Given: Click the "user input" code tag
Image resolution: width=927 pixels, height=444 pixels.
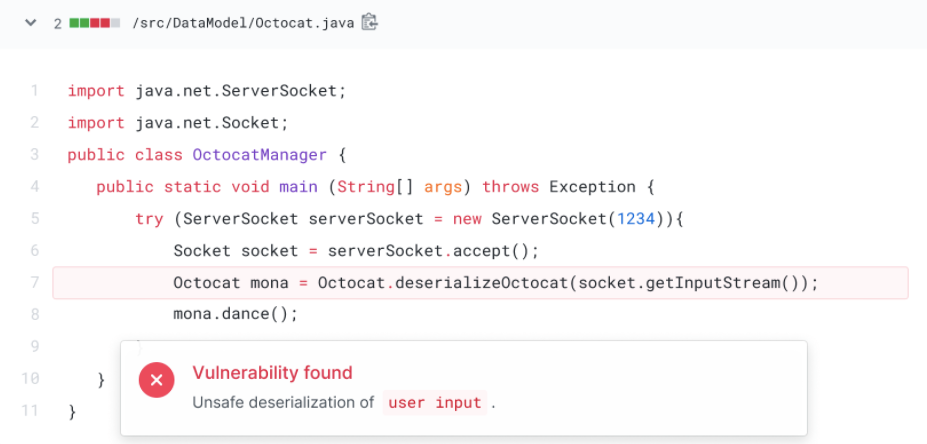Looking at the screenshot, I should [x=435, y=403].
